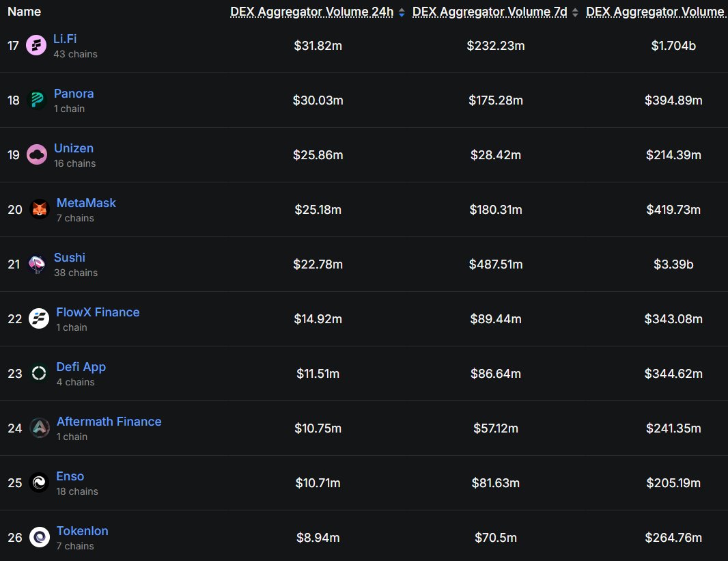Select the $81.63m Enso 7d value
Screen dimensions: 728x561
(x=496, y=482)
